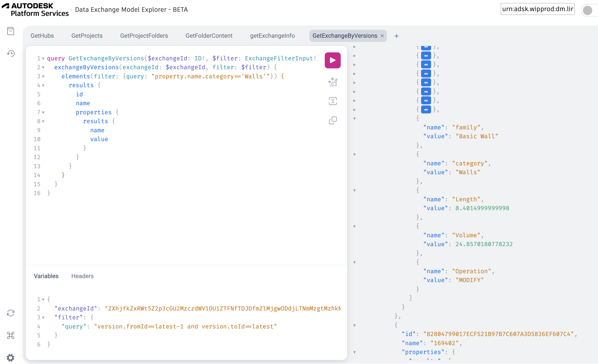Collapse properties fold on line 7
Screen dimensions: 598x364
point(43,112)
